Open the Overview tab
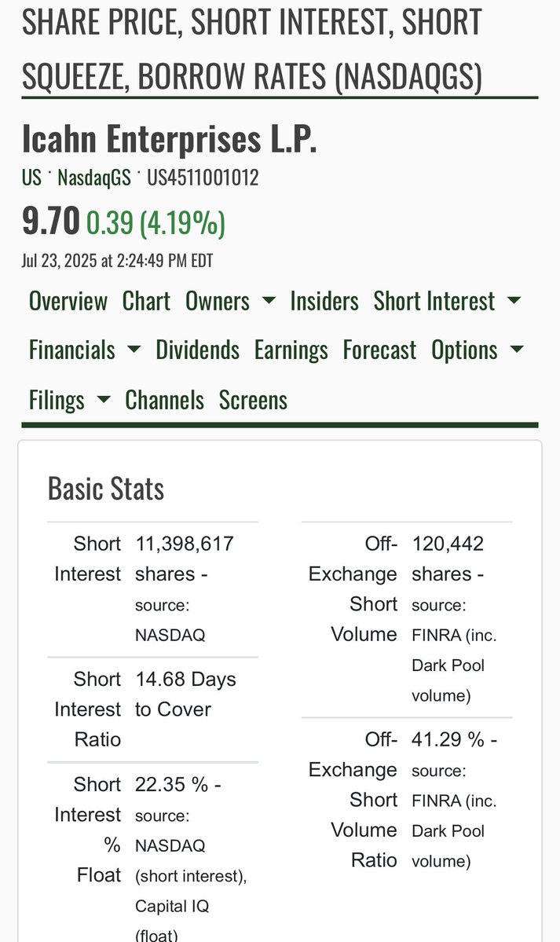Viewport: 560px width, 942px height. pyautogui.click(x=68, y=301)
